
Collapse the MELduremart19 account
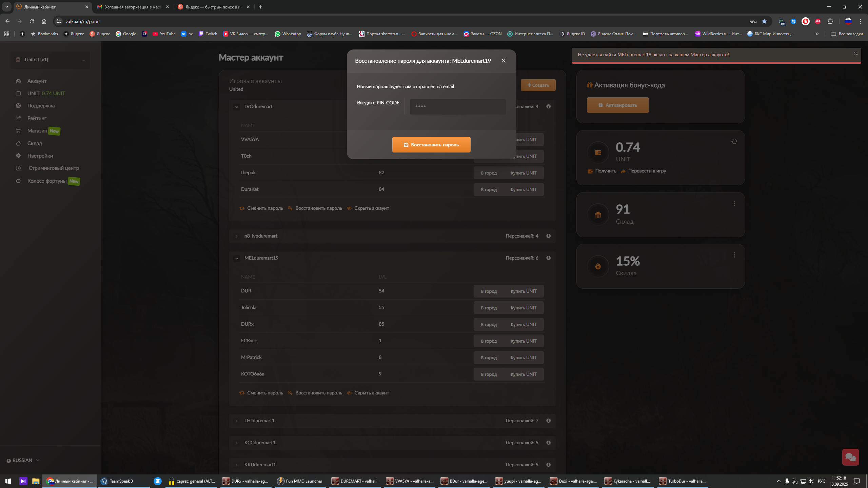point(237,258)
